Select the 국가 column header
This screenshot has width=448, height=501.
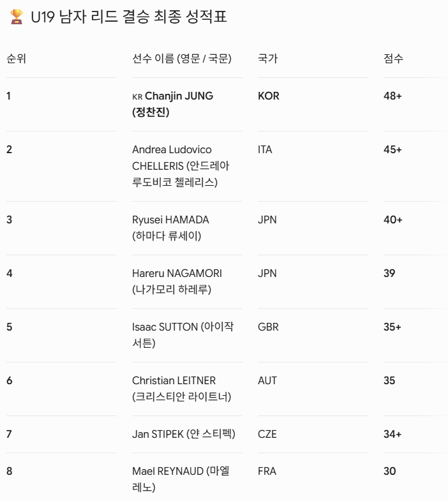click(268, 59)
